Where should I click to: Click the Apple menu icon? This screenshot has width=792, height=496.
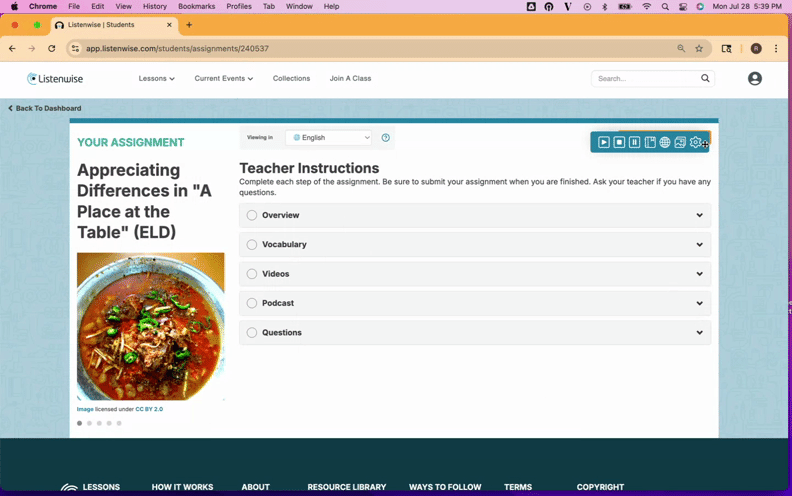14,7
